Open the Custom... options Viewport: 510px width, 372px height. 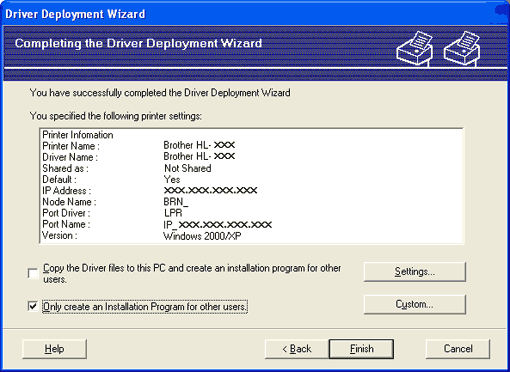(x=415, y=304)
